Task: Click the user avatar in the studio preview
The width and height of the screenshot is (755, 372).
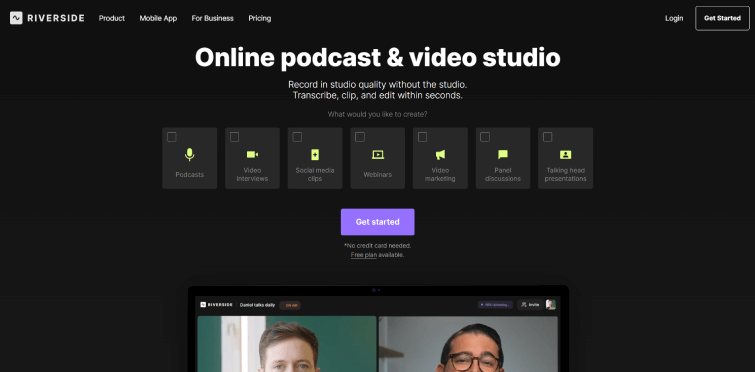Action: coord(551,305)
